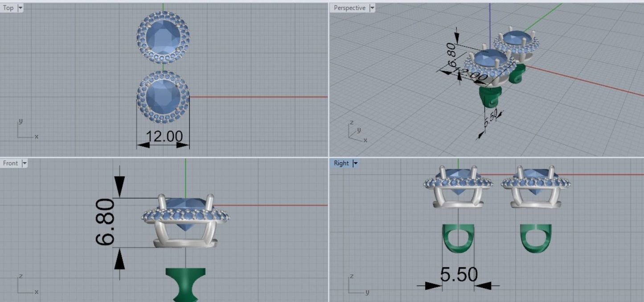The image size is (644, 302).
Task: Open the Top viewport dropdown arrow
Action: (x=21, y=8)
